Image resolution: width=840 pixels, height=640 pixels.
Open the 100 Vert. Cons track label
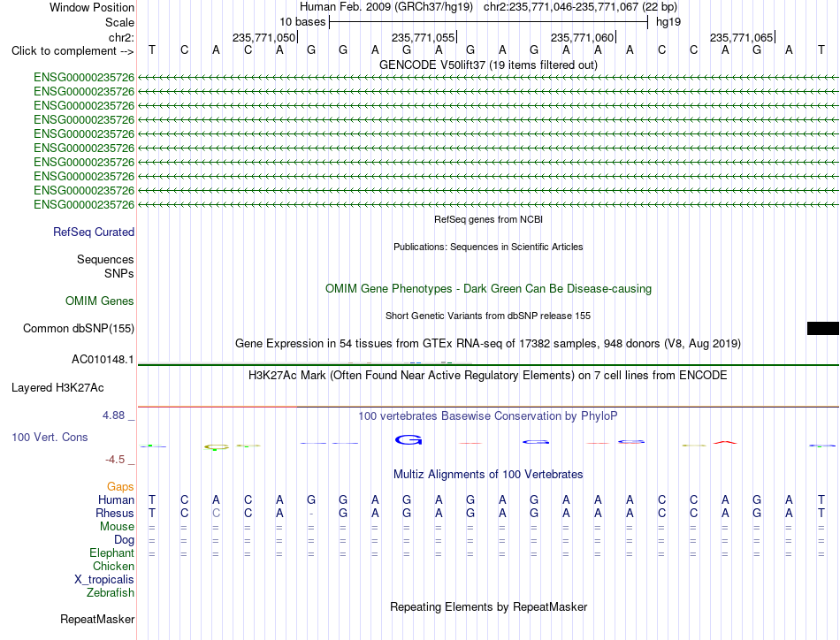pyautogui.click(x=50, y=437)
